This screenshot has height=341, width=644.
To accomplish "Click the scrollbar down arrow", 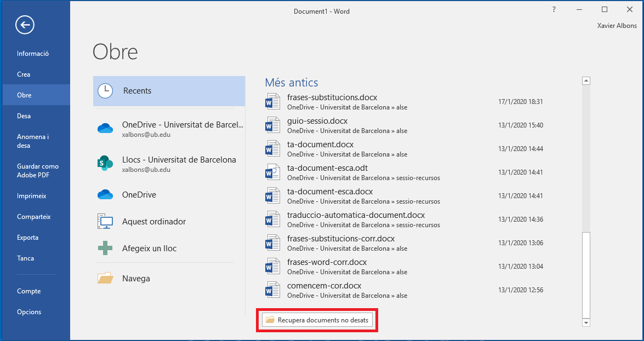I will [x=586, y=323].
